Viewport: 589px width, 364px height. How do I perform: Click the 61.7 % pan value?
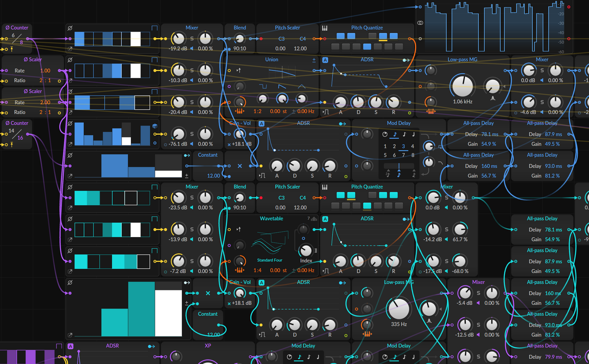(x=460, y=239)
